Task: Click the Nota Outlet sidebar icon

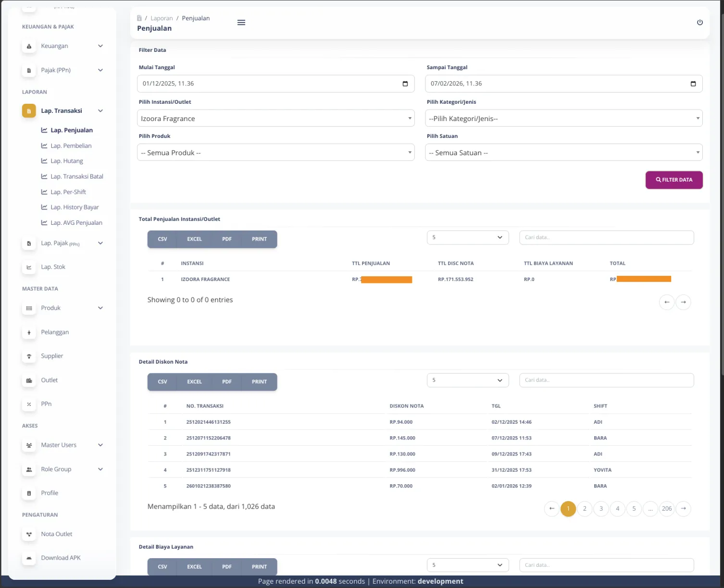Action: coord(29,534)
